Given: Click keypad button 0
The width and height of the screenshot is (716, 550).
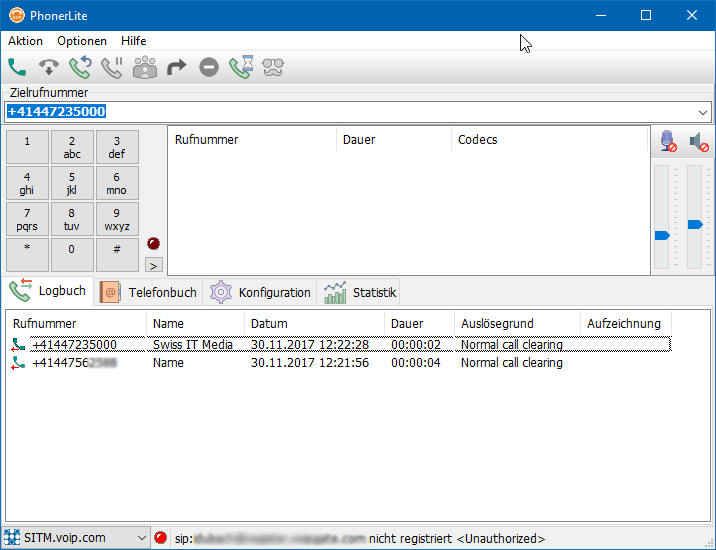Looking at the screenshot, I should pos(72,255).
